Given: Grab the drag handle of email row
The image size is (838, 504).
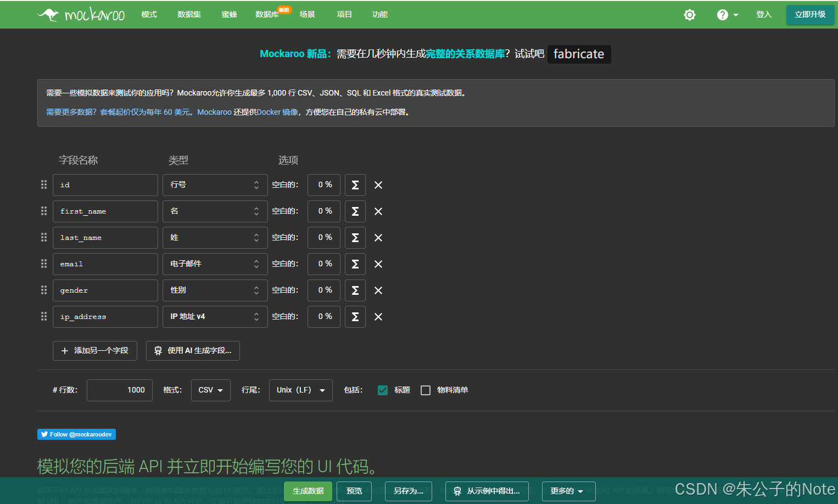Looking at the screenshot, I should (x=44, y=264).
